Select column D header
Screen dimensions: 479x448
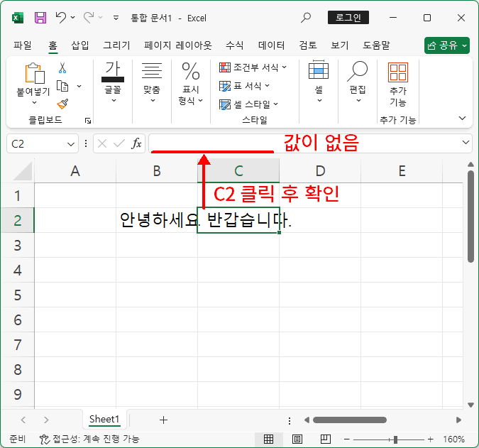tap(320, 171)
